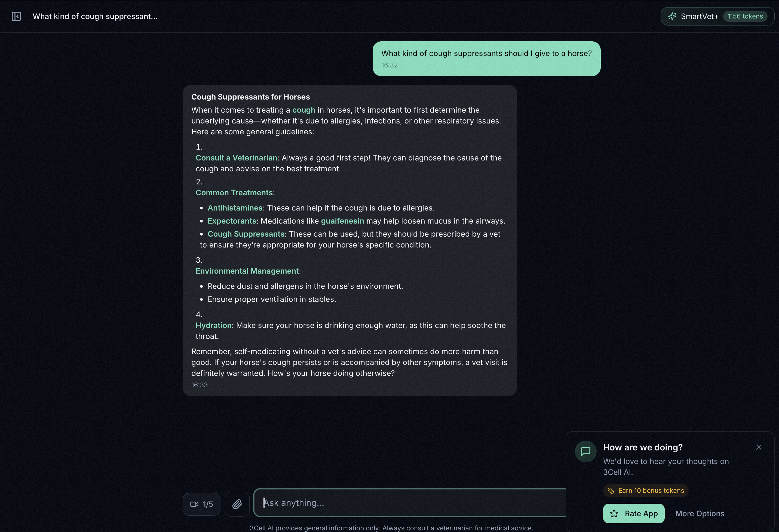Click the Consult a Veterinarian highlighted text
This screenshot has width=779, height=532.
236,157
